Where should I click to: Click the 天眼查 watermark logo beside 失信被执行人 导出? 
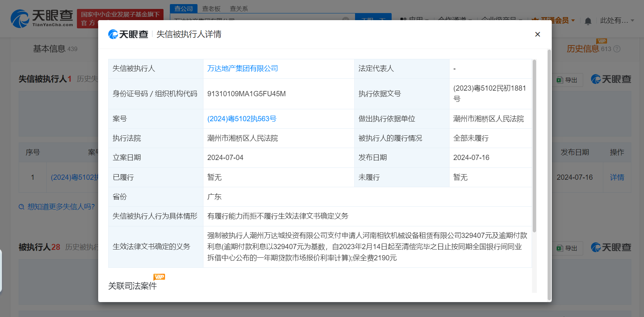click(611, 79)
